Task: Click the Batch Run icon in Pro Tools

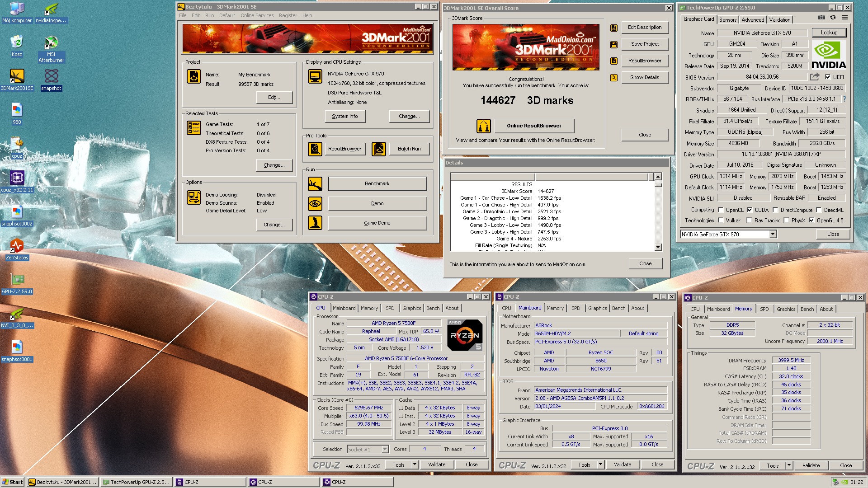Action: point(379,149)
